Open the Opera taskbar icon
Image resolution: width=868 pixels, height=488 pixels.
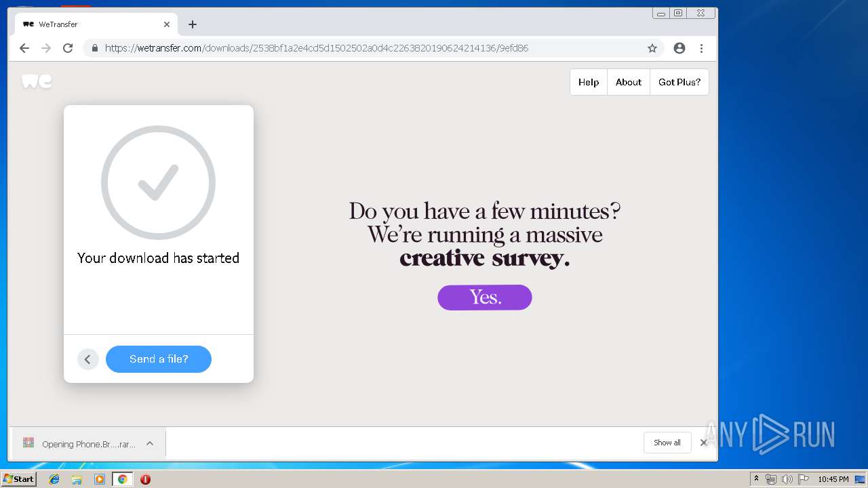pos(145,479)
